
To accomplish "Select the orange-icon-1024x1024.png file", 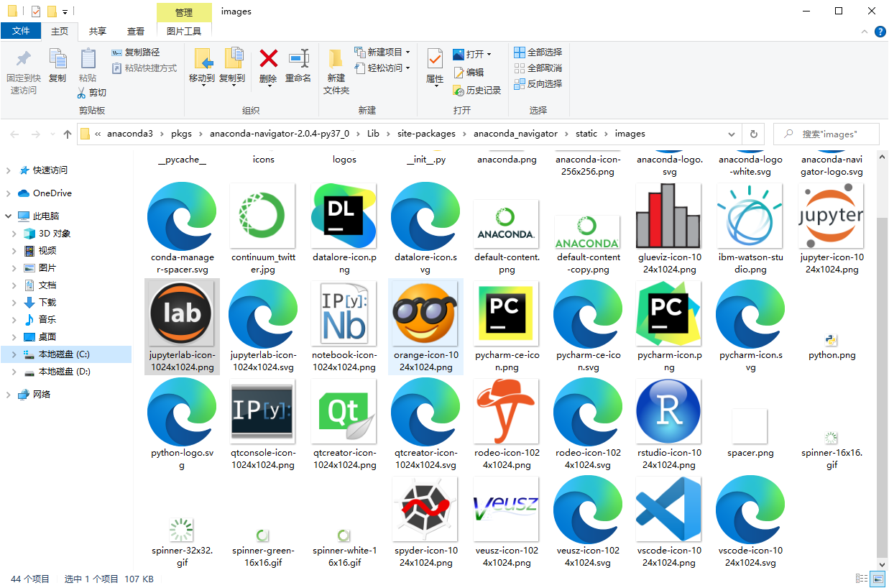I will click(425, 313).
